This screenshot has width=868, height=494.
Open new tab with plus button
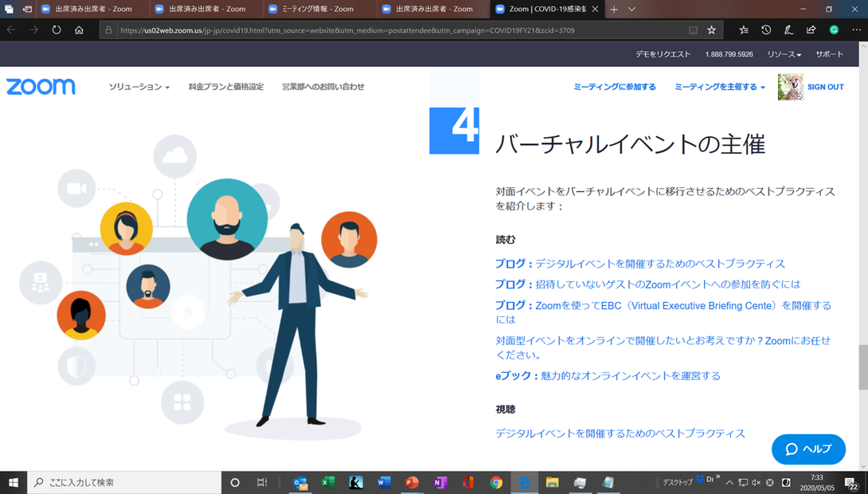pyautogui.click(x=613, y=10)
